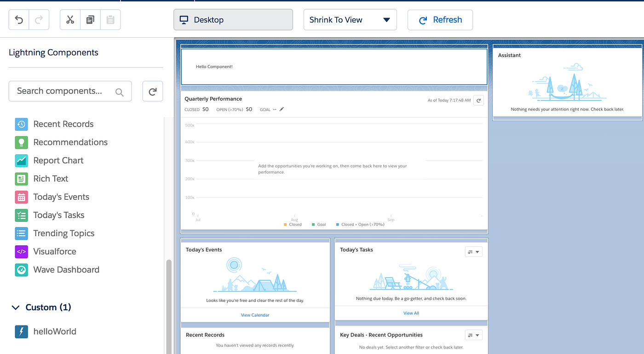Click the Cut icon in the toolbar
The image size is (644, 354).
pos(70,19)
